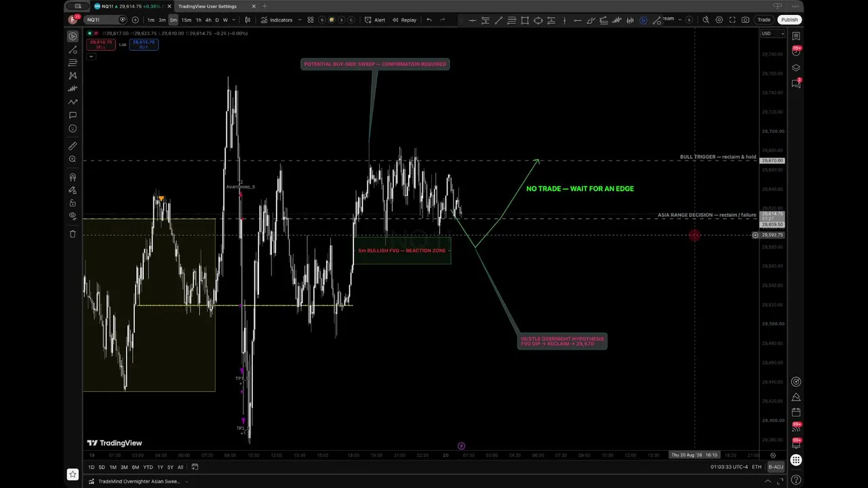The height and width of the screenshot is (488, 868).
Task: Select the 1m timeframe
Action: click(x=151, y=20)
